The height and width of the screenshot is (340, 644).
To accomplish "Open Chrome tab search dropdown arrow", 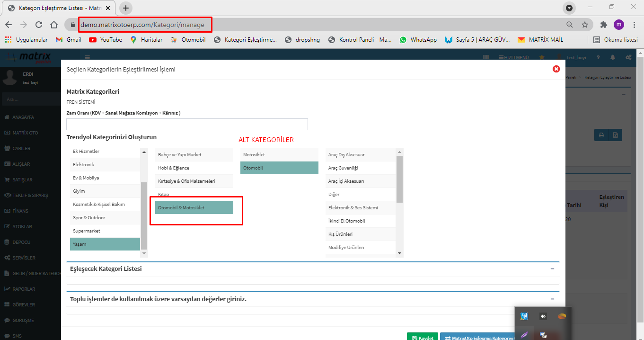I will coord(569,8).
